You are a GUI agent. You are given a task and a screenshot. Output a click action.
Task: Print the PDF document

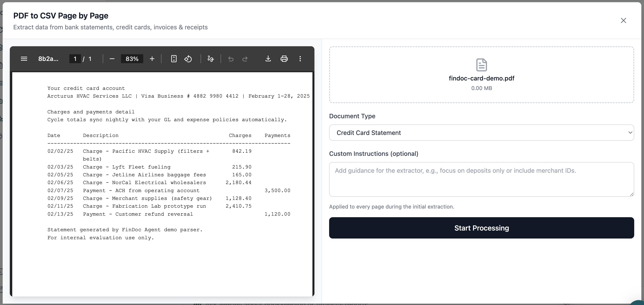click(x=284, y=59)
